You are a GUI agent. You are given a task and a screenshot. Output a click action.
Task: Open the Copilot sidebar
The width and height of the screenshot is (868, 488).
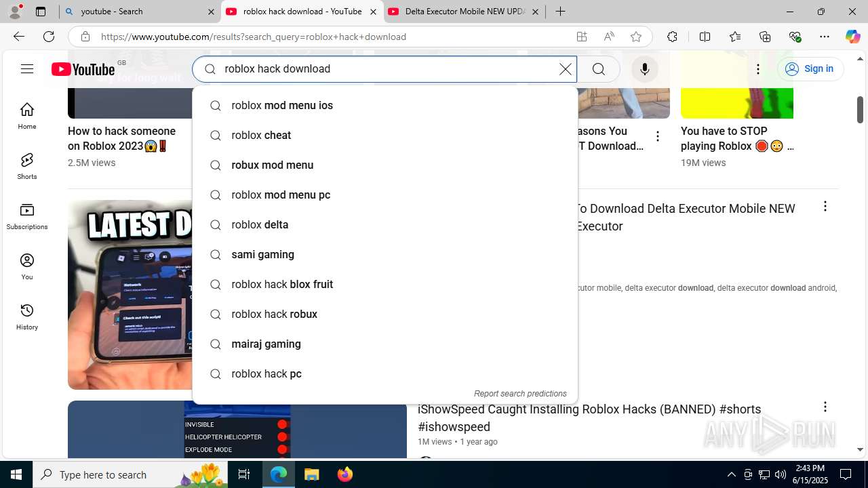pyautogui.click(x=852, y=37)
